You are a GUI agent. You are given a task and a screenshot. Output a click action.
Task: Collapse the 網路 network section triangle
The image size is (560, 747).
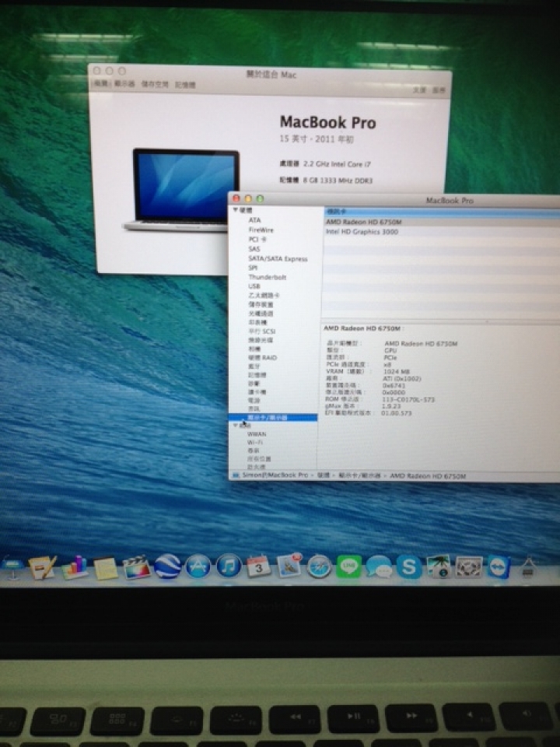236,426
